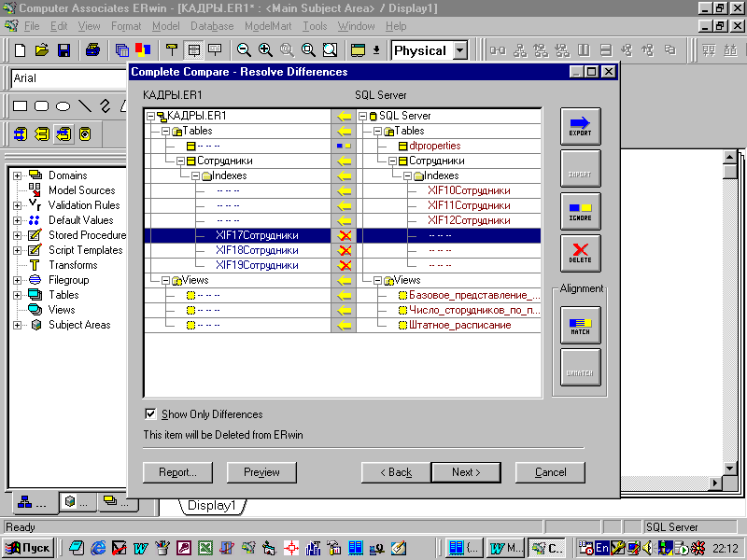Open the Window menu
Screen dimensions: 747x560
356,26
